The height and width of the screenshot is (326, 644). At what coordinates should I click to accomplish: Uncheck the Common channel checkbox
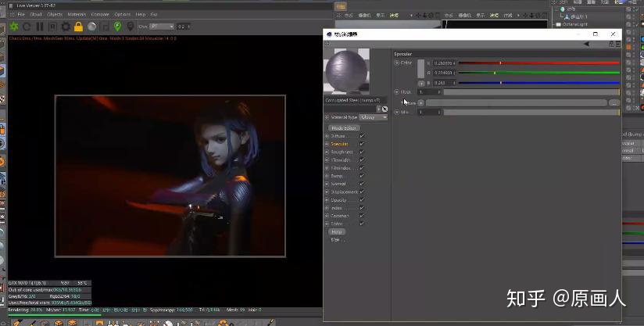pyautogui.click(x=362, y=216)
